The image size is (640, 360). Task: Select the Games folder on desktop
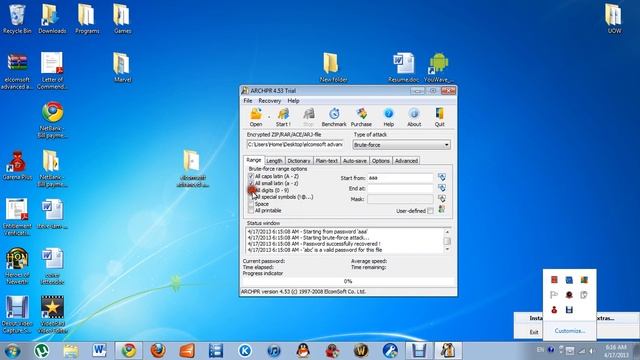click(122, 19)
